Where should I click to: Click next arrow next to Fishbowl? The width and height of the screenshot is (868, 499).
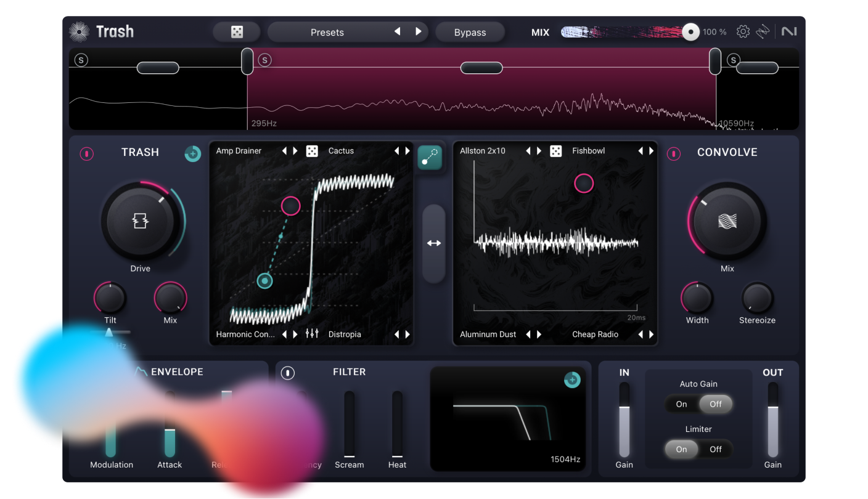pyautogui.click(x=652, y=151)
